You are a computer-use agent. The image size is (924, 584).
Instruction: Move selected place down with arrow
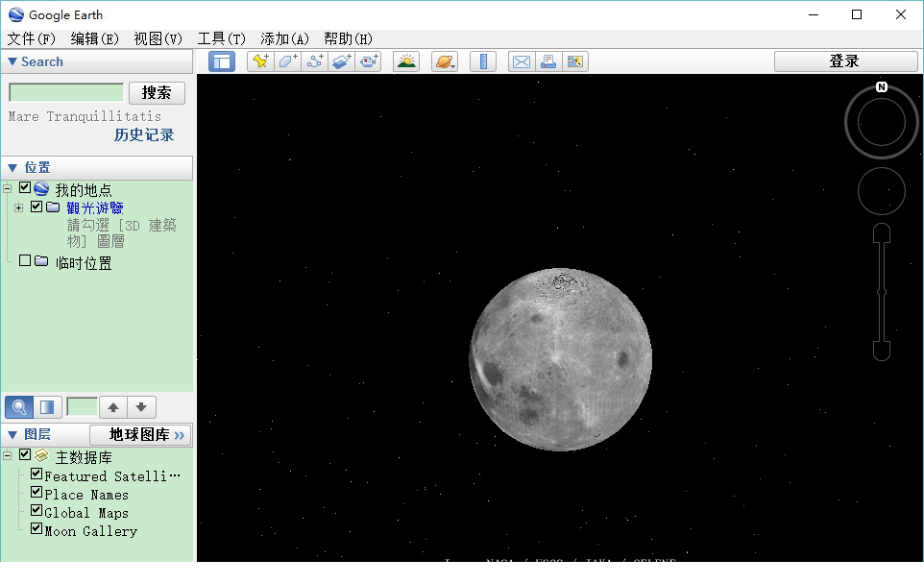click(141, 407)
